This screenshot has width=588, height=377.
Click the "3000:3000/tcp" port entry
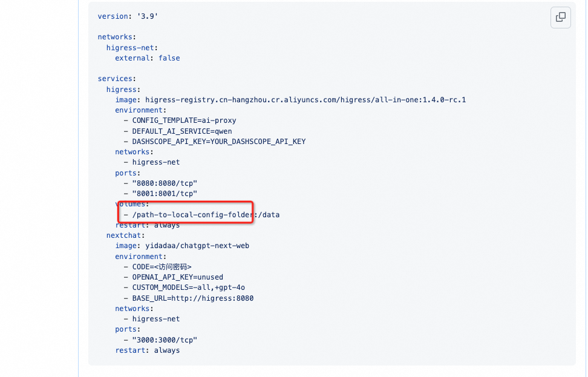165,340
